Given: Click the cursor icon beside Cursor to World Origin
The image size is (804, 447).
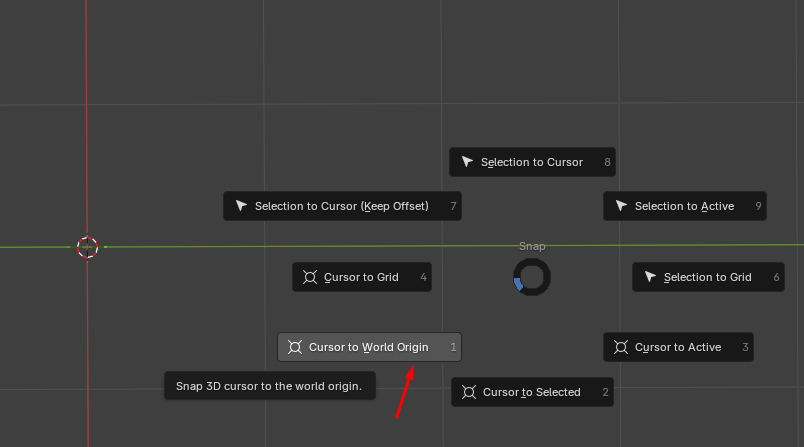Looking at the screenshot, I should [x=295, y=347].
